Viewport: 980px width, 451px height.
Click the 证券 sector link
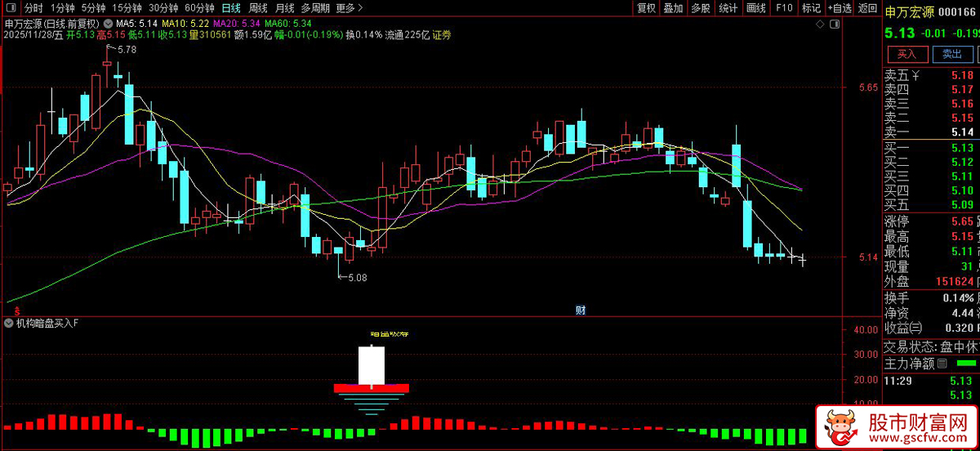pyautogui.click(x=441, y=35)
